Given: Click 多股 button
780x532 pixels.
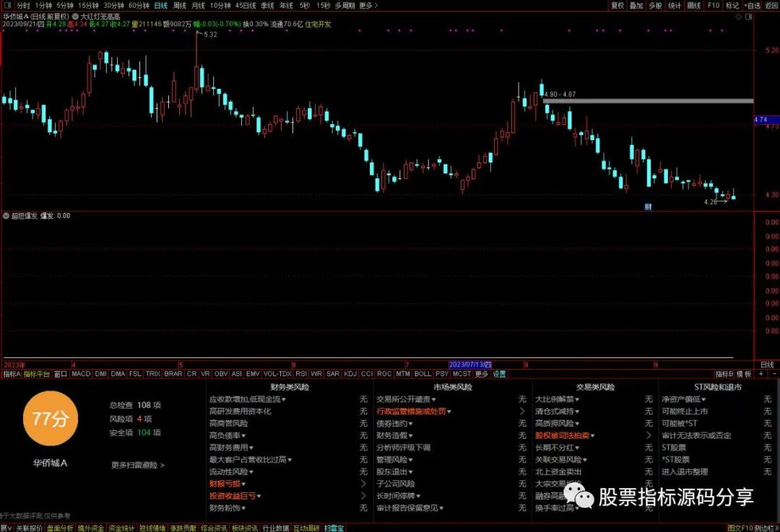Looking at the screenshot, I should (x=655, y=6).
